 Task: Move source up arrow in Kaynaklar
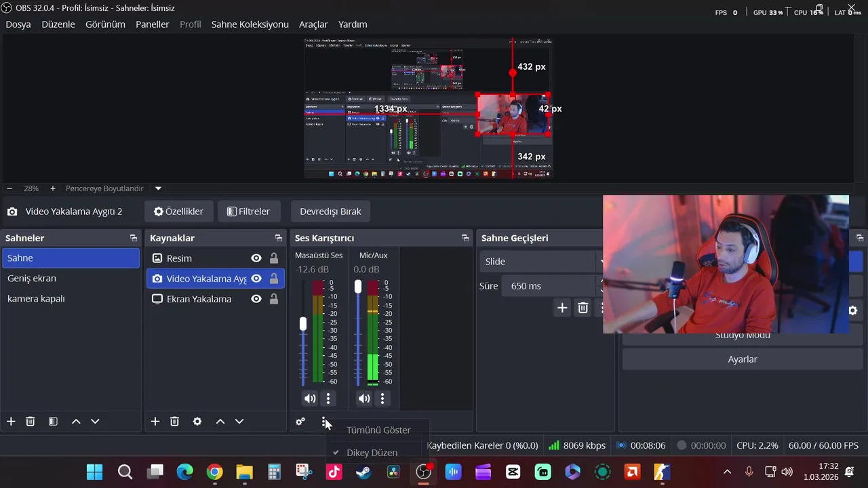click(x=220, y=422)
